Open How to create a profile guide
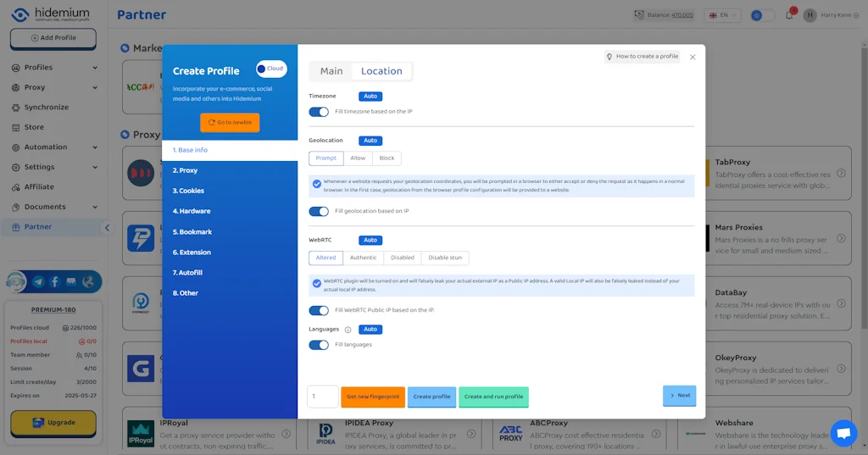The image size is (868, 455). click(x=643, y=57)
